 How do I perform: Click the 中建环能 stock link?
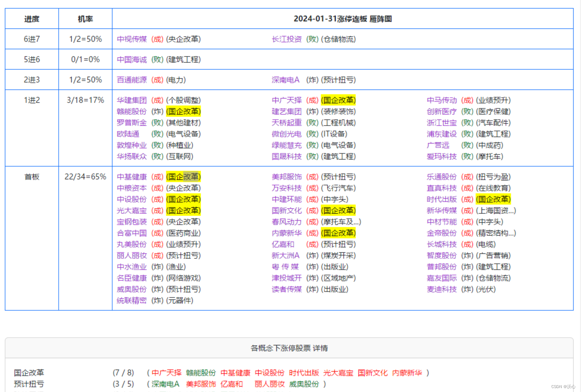pyautogui.click(x=287, y=199)
